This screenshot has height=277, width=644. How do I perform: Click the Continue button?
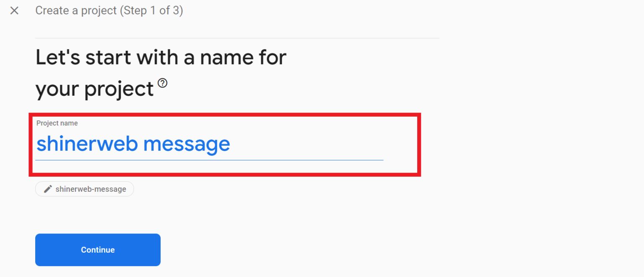[x=98, y=249]
